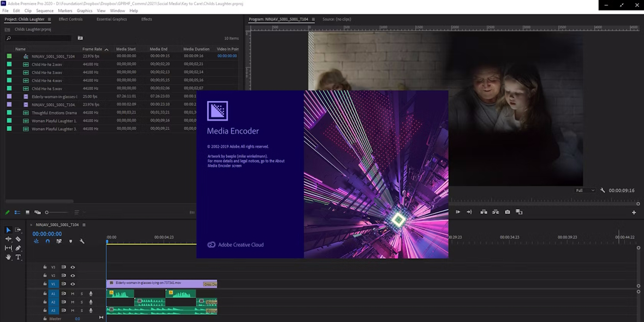Select the Track Select Forward tool
The image size is (644, 322).
[x=18, y=230]
